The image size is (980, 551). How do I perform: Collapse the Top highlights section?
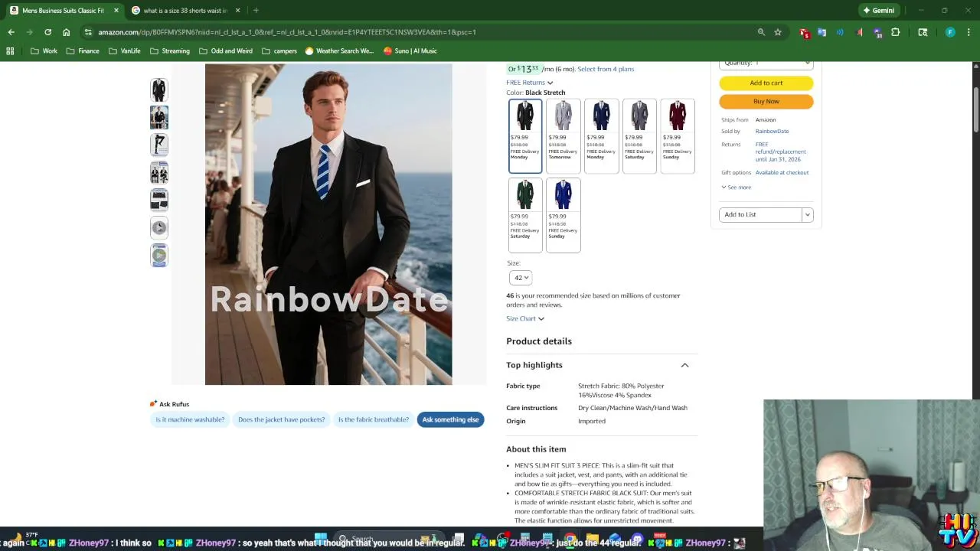point(684,365)
